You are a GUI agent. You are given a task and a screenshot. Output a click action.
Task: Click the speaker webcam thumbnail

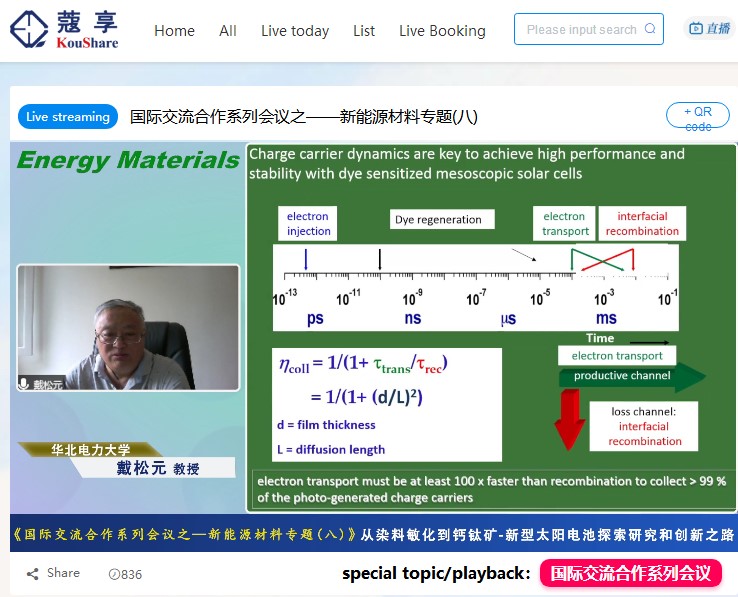click(x=128, y=328)
